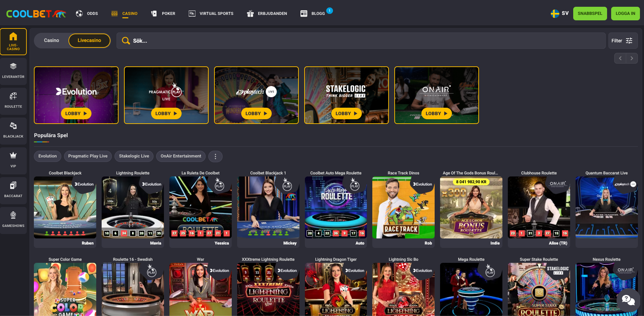The height and width of the screenshot is (316, 644).
Task: Click the Snabbspel button
Action: [x=590, y=14]
